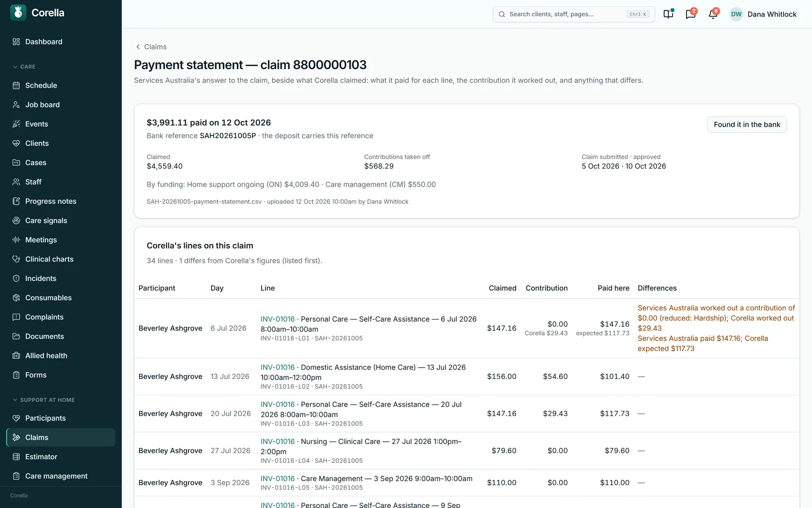Screen dimensions: 812x508
Task: Go to Clients in sidebar
Action: click(x=61, y=143)
